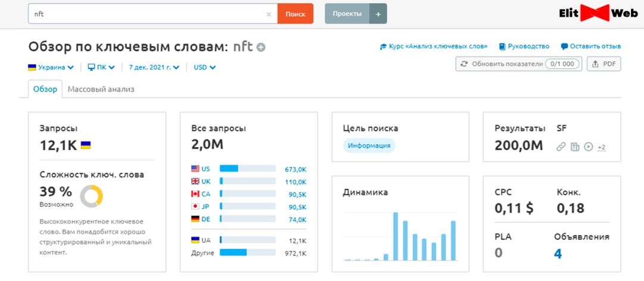Export report with the PDF button
Image resolution: width=644 pixels, height=281 pixels.
pos(605,64)
